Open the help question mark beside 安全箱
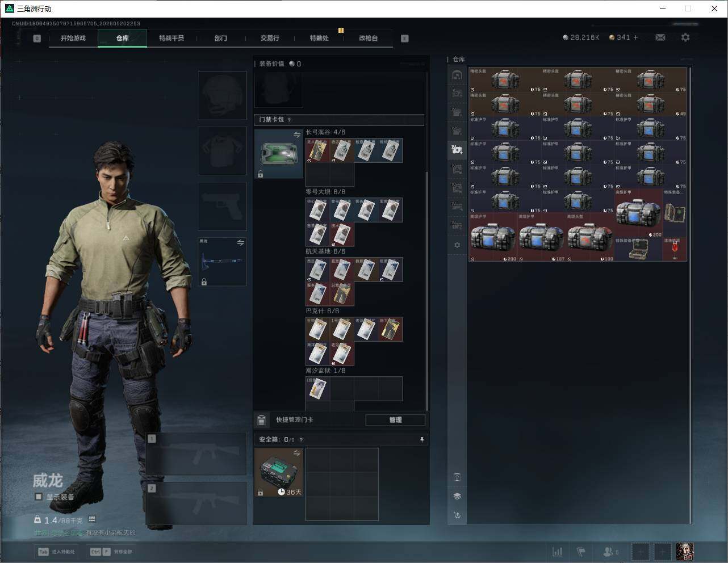The height and width of the screenshot is (563, 728). click(301, 439)
